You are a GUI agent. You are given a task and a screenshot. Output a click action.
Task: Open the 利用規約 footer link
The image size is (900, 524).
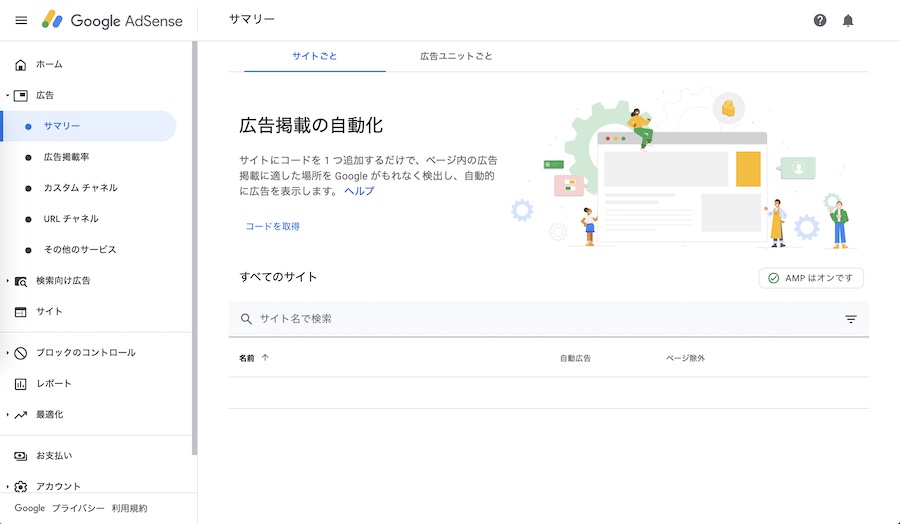[130, 509]
